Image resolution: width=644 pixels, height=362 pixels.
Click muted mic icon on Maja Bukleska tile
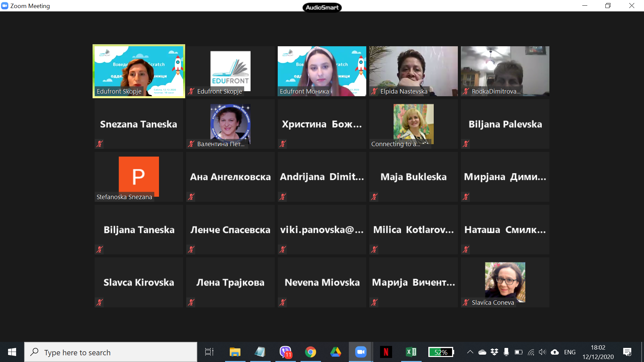point(374,197)
